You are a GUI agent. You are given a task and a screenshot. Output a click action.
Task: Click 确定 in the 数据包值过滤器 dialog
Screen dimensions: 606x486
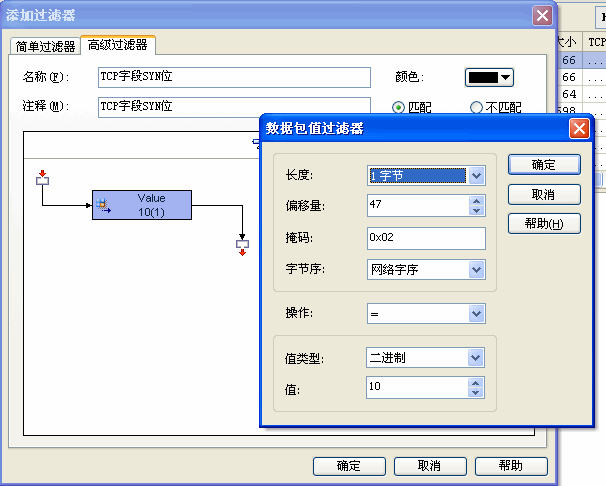pyautogui.click(x=544, y=165)
